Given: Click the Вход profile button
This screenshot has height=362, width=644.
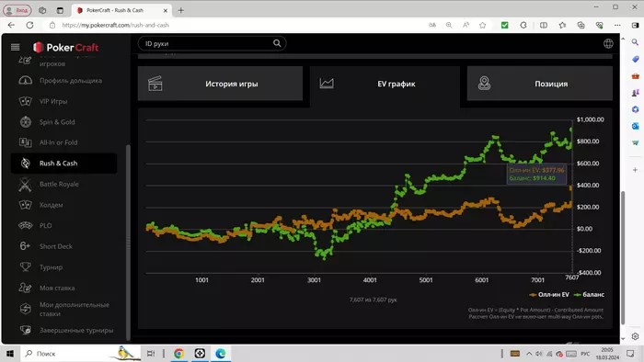Looking at the screenshot, I should (17, 10).
